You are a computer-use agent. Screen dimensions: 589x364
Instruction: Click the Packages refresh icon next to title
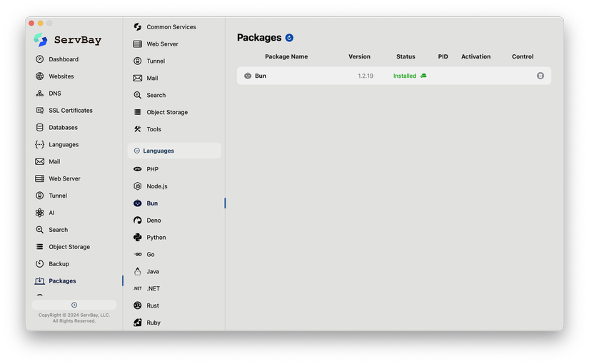289,38
